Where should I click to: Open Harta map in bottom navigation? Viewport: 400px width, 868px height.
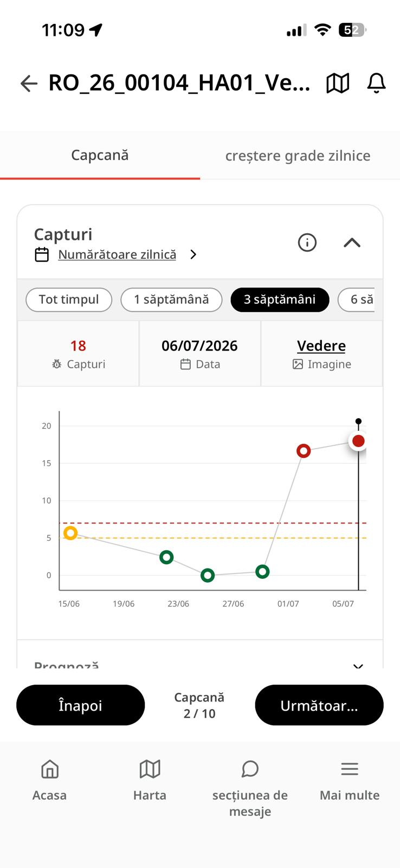pos(150,769)
